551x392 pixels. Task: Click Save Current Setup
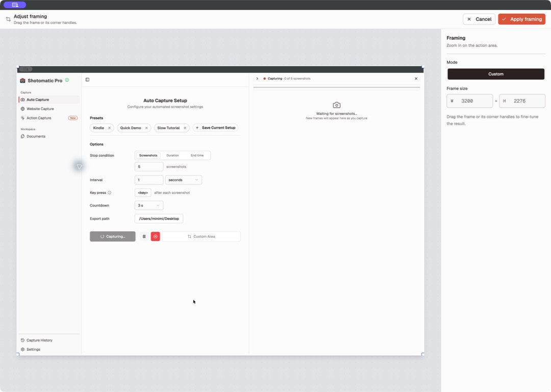point(215,128)
